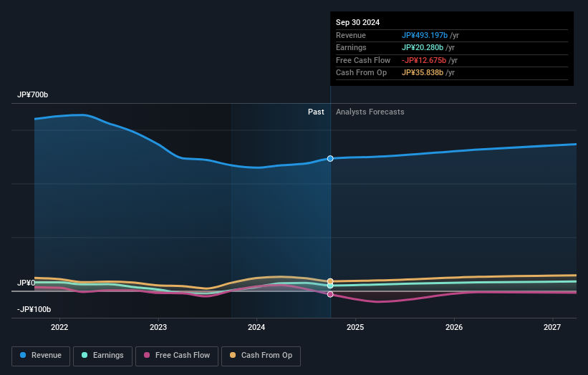Viewport: 588px width, 375px height.
Task: Click the 2025 x-axis label
Action: point(355,327)
